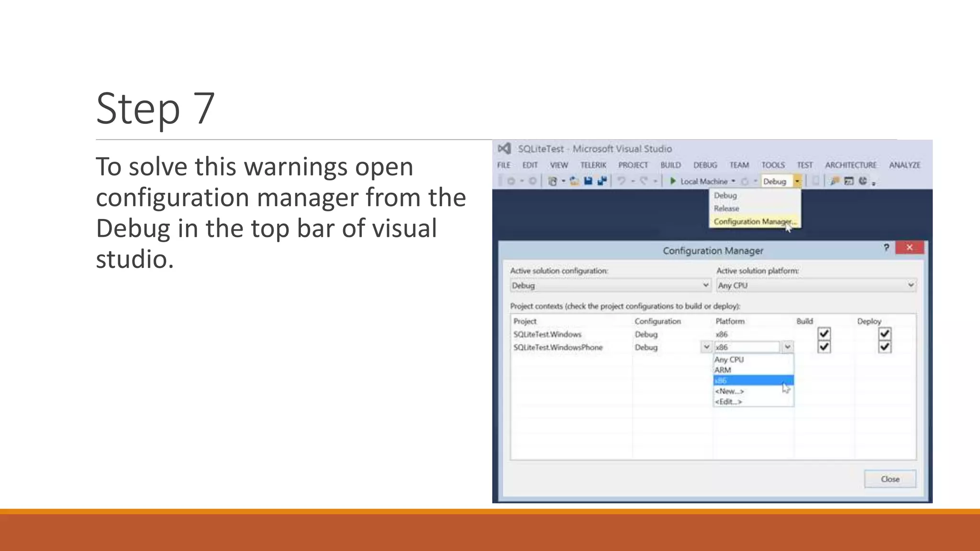Click the Undo toolbar icon

[x=622, y=181]
